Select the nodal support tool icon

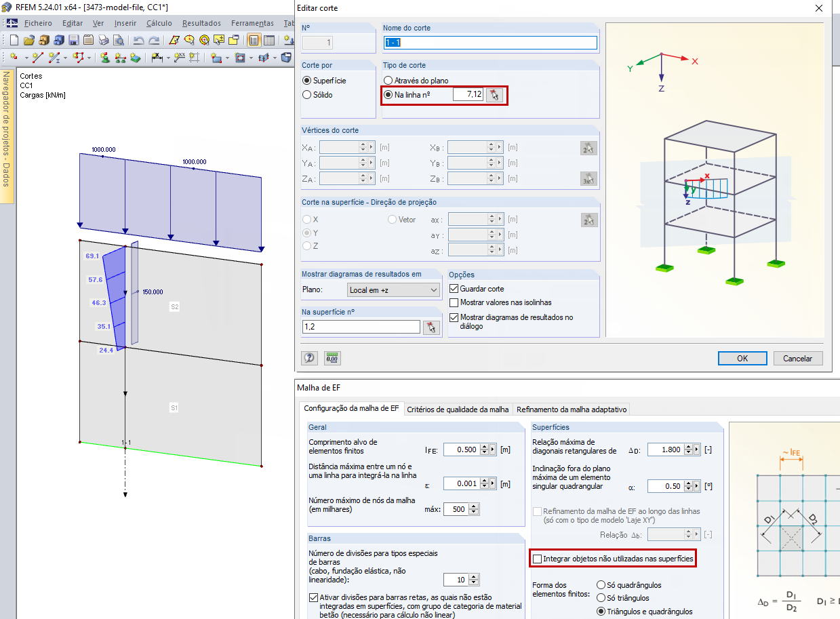[x=105, y=58]
